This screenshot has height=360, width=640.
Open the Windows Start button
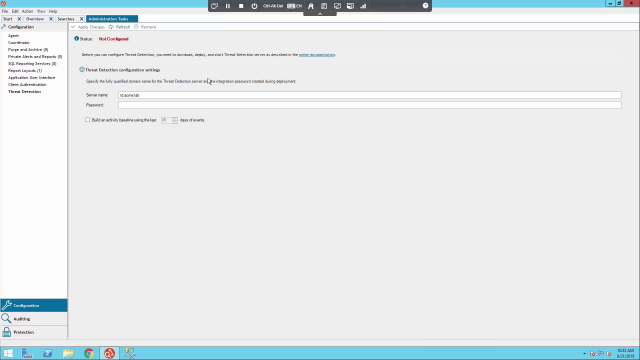8,353
